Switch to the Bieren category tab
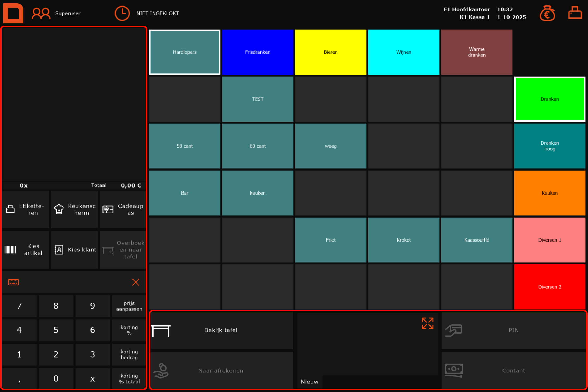Viewport: 588px width, 392px height. click(x=331, y=52)
